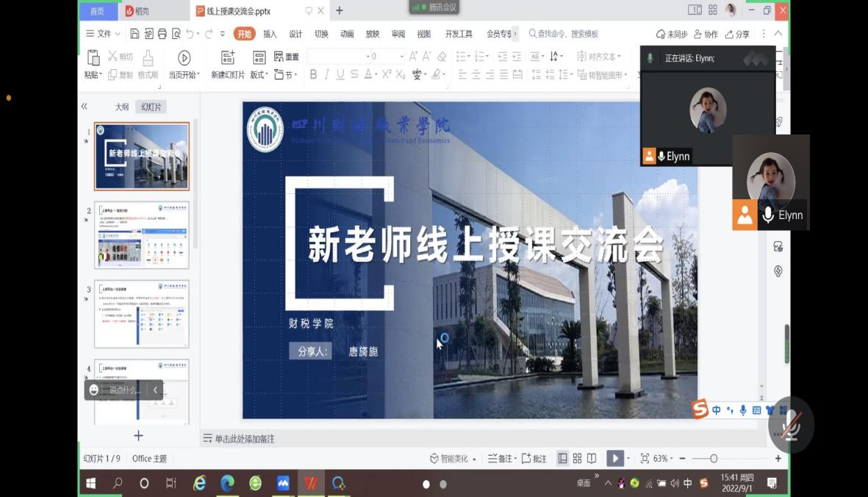Viewport: 868px width, 497px height.
Task: Expand the 版式 (Layout) dropdown
Action: click(x=259, y=74)
